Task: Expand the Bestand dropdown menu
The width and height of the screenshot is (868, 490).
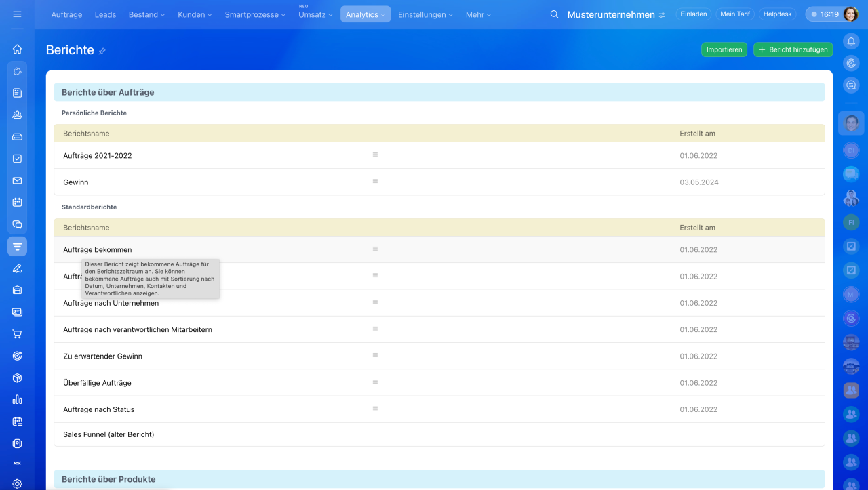Action: [x=146, y=14]
